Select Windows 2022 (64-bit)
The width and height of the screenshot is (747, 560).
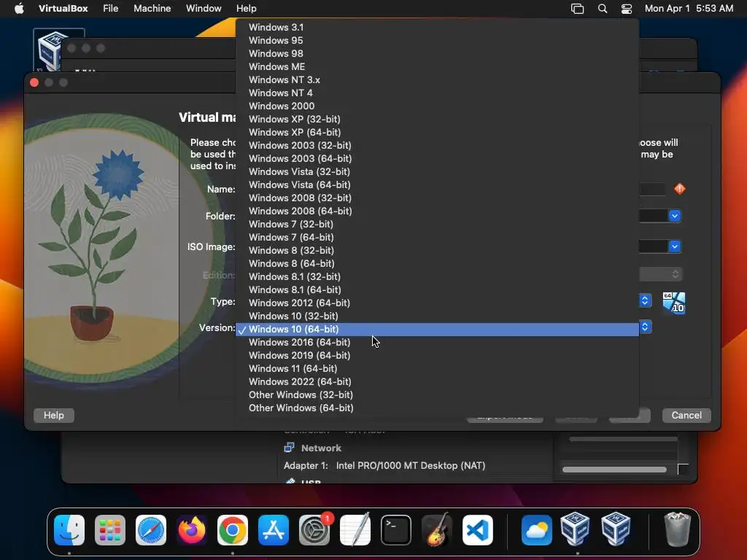pyautogui.click(x=437, y=381)
